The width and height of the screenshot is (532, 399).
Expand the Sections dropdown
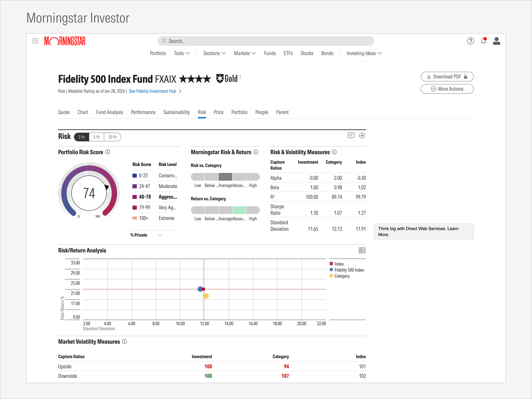click(214, 53)
